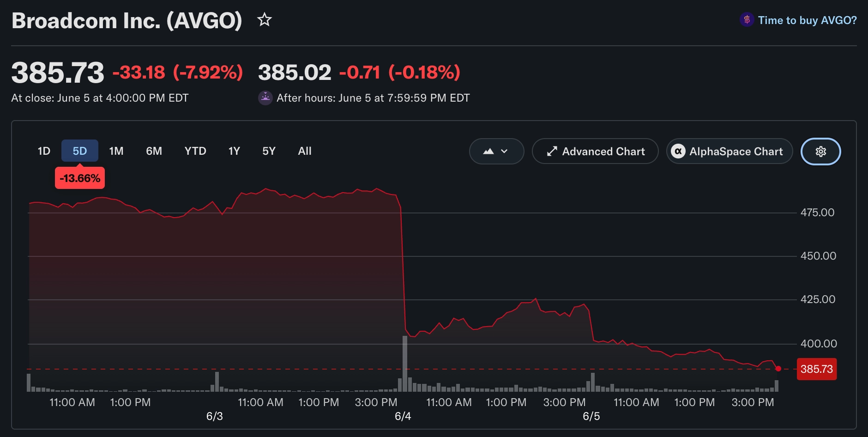Switch chart to 6M range
This screenshot has width=868, height=437.
154,151
